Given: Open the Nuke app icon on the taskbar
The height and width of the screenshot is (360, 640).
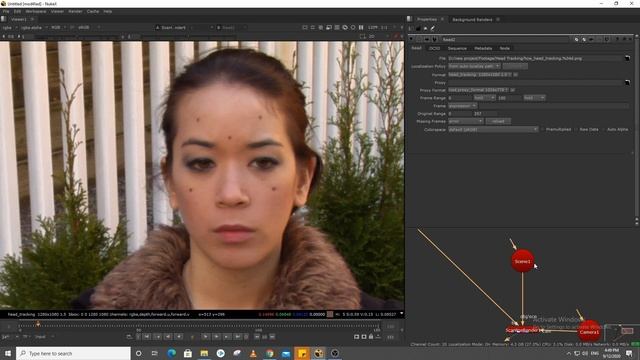Looking at the screenshot, I should (x=319, y=353).
